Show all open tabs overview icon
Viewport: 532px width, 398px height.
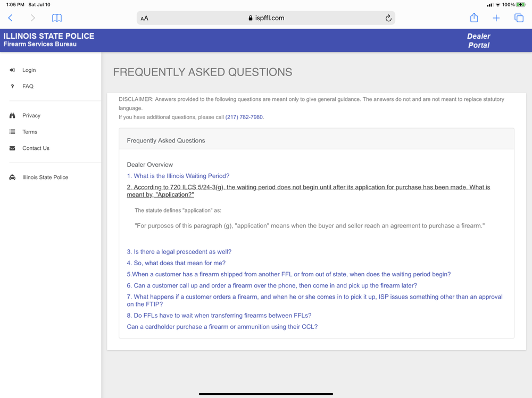click(519, 18)
